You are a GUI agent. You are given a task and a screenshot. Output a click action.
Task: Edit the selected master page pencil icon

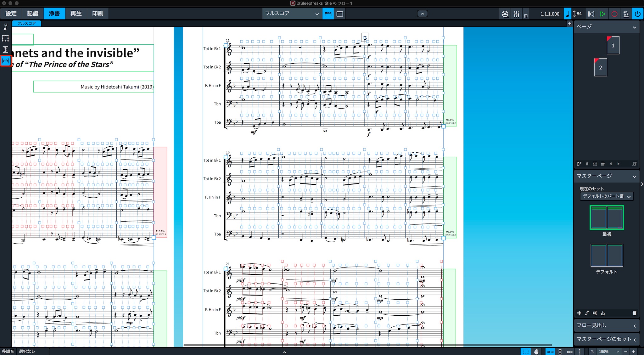(587, 313)
